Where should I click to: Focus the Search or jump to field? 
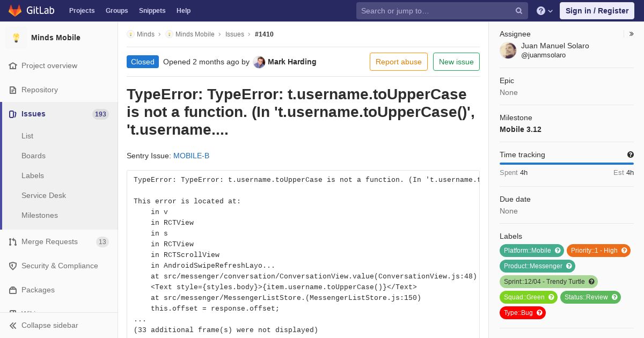[x=442, y=11]
